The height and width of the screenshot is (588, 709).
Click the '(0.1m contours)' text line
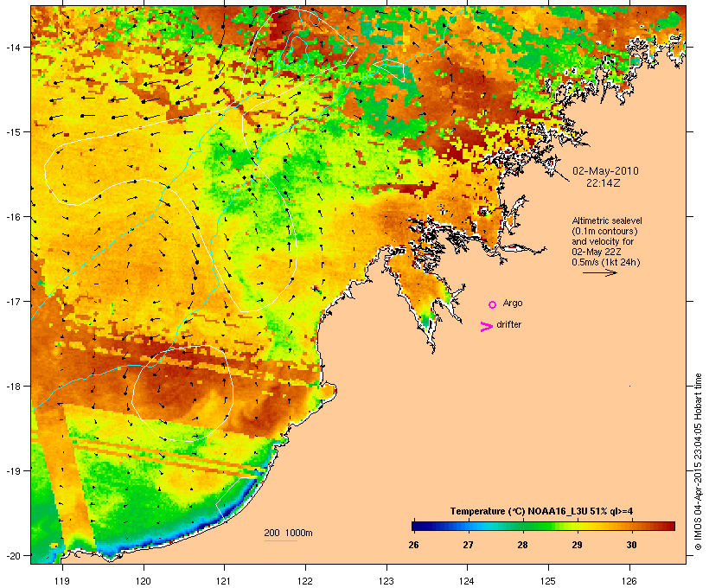pyautogui.click(x=605, y=231)
